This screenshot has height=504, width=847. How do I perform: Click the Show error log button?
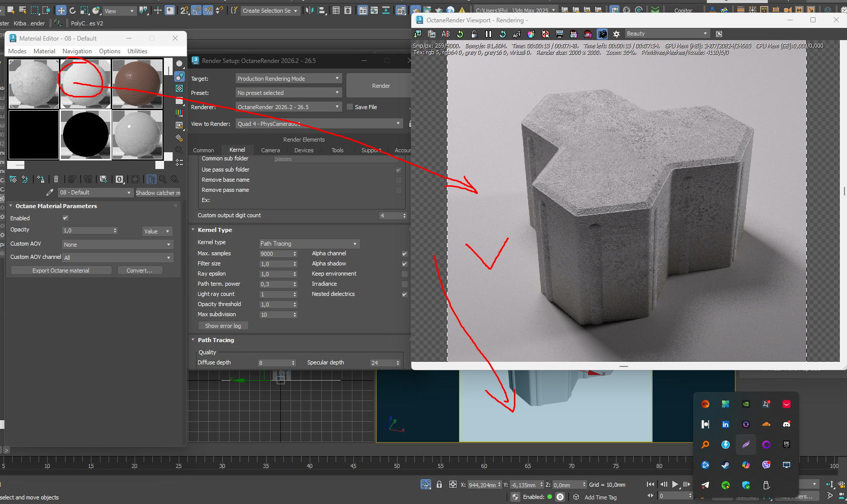click(x=223, y=326)
